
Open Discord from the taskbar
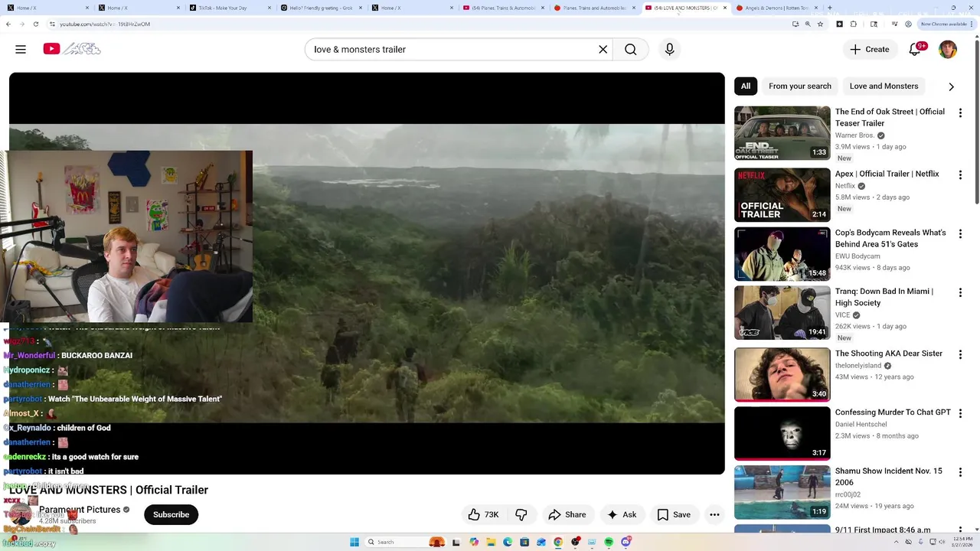point(626,542)
